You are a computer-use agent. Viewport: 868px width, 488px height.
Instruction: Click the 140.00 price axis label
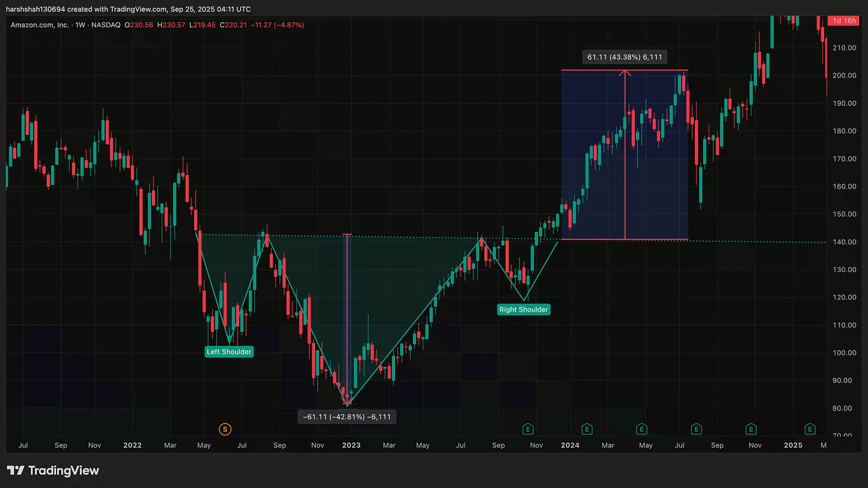click(844, 242)
